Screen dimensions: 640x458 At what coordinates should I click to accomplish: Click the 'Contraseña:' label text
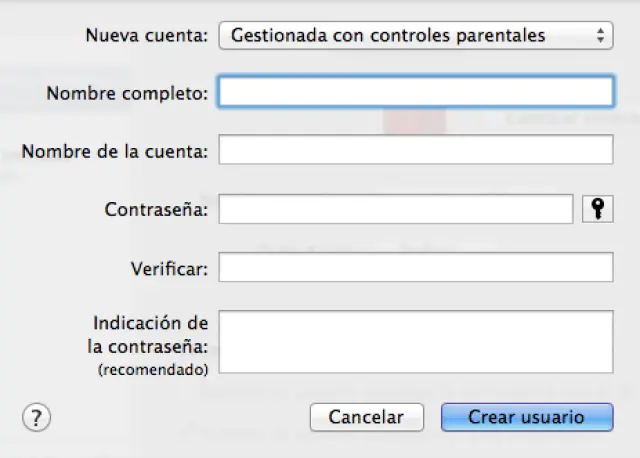pos(156,210)
